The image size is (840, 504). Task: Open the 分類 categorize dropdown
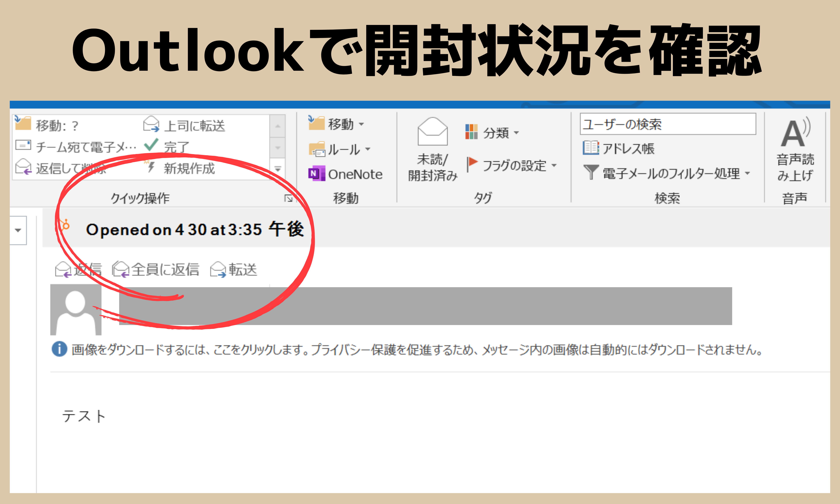click(492, 132)
